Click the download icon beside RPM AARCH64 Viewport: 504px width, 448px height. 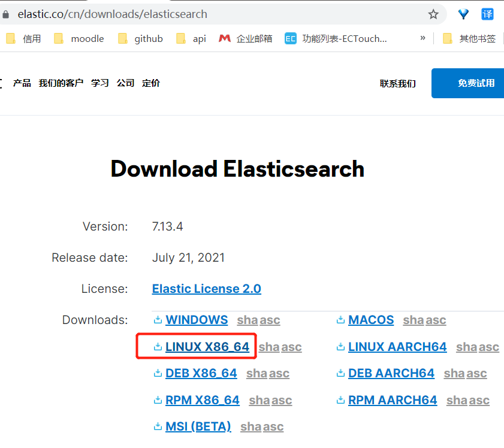340,400
